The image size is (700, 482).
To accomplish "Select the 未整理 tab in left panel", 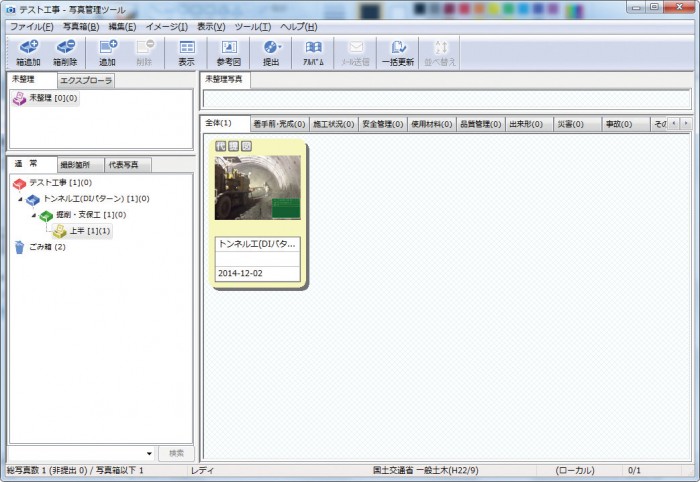I will pyautogui.click(x=32, y=79).
